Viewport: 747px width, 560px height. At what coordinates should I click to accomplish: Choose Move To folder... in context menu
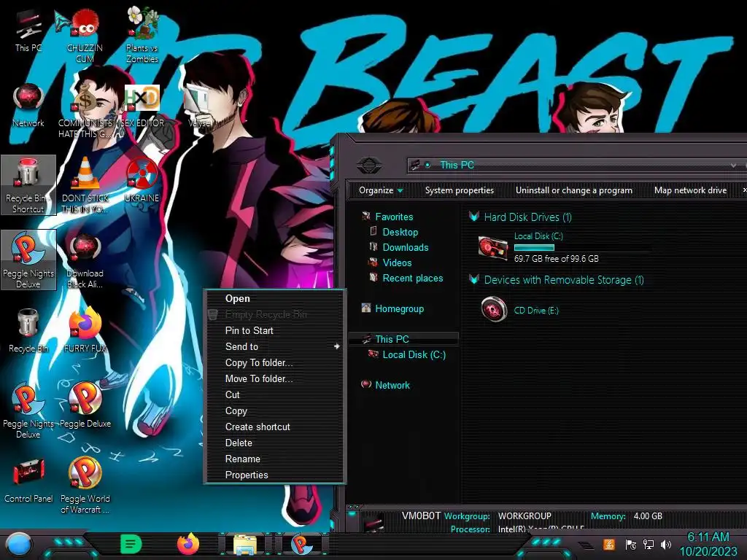[275, 378]
